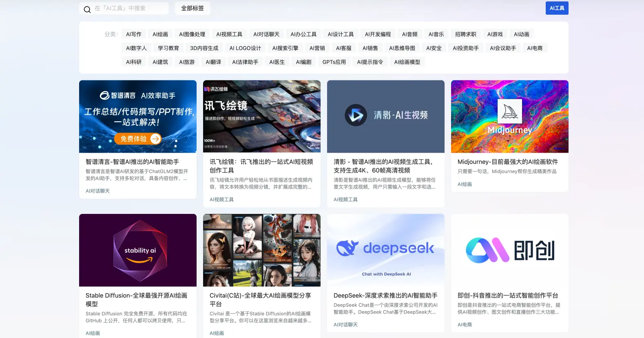Open the 学习教育 category

[x=168, y=48]
